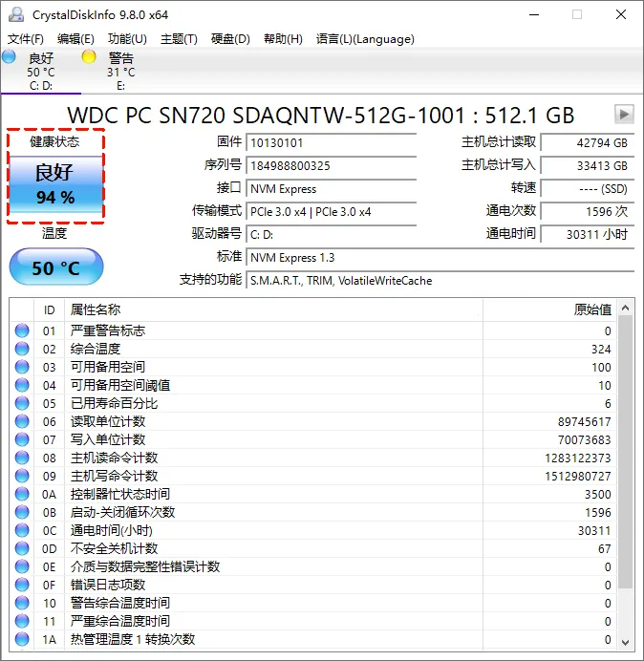
Task: Click status icon of row 08 主机读命令计数
Action: tap(22, 458)
